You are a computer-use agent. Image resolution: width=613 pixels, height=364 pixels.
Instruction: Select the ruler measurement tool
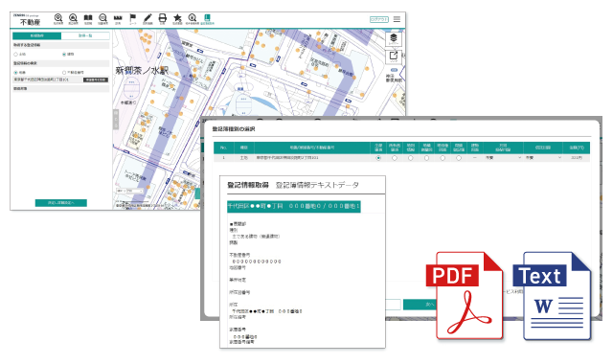click(x=118, y=18)
